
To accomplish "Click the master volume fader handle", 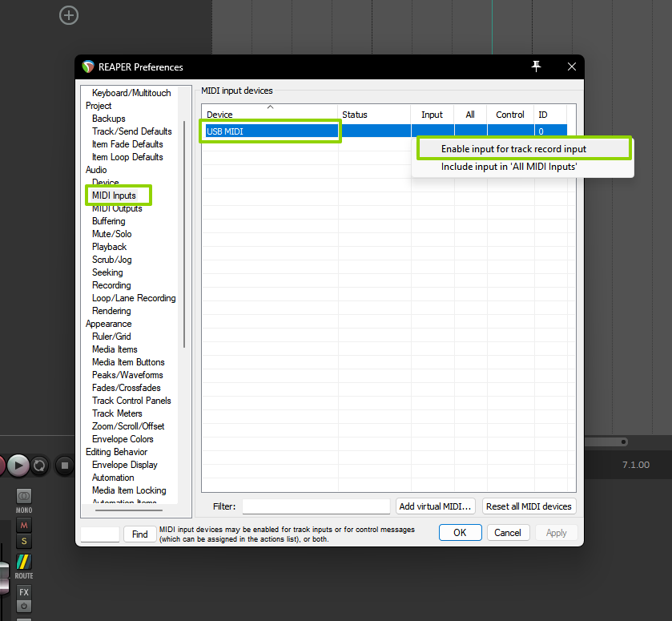I will (x=3, y=575).
